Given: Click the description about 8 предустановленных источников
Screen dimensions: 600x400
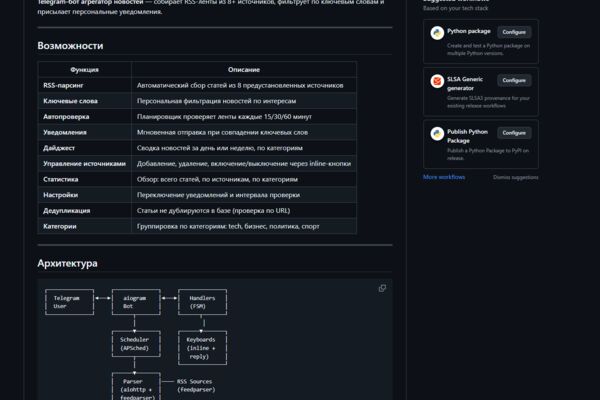Looking at the screenshot, I should click(244, 85).
